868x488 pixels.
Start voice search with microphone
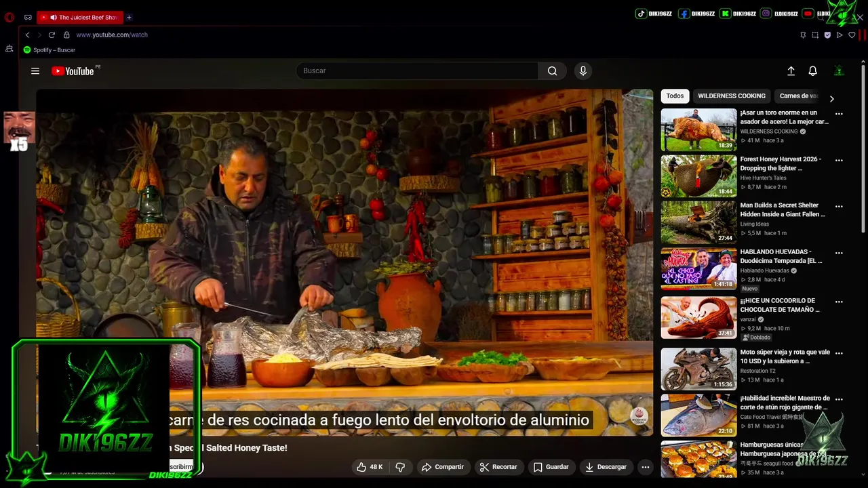click(x=583, y=70)
